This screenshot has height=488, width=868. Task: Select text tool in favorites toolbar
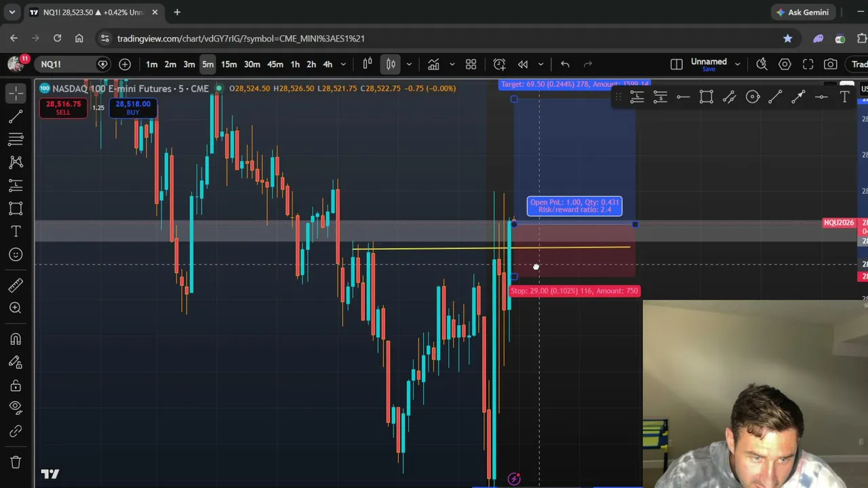tap(844, 98)
